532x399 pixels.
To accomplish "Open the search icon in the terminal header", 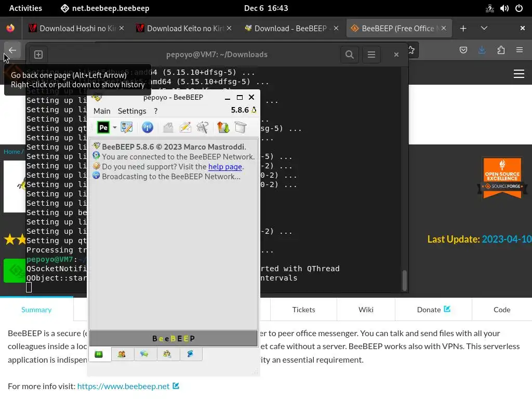I will (350, 54).
